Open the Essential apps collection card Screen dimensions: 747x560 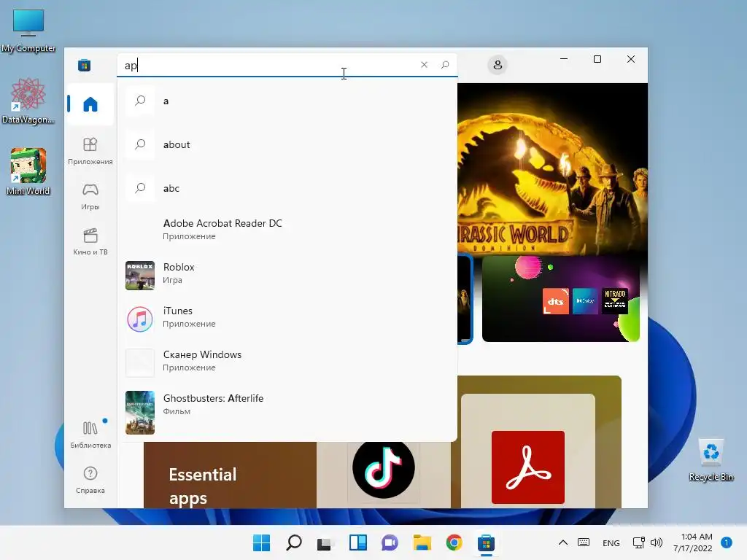(230, 475)
